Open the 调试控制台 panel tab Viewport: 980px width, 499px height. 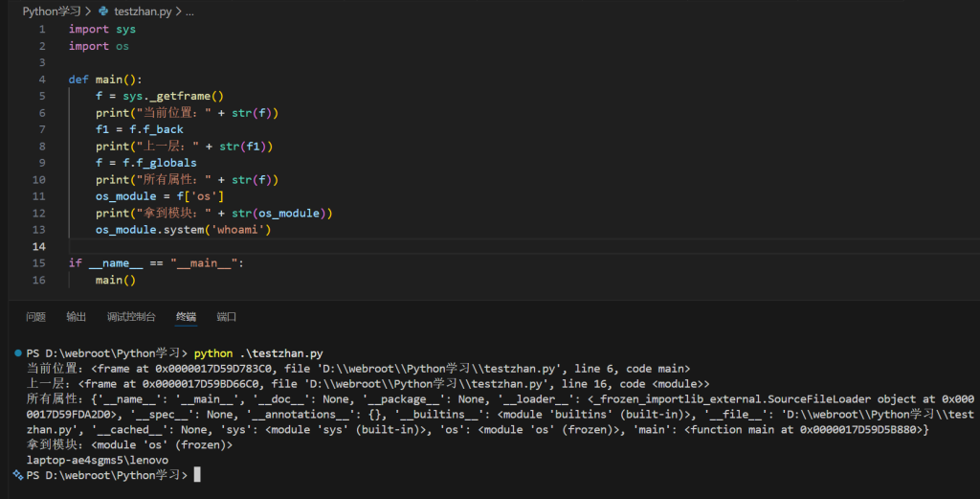point(131,317)
